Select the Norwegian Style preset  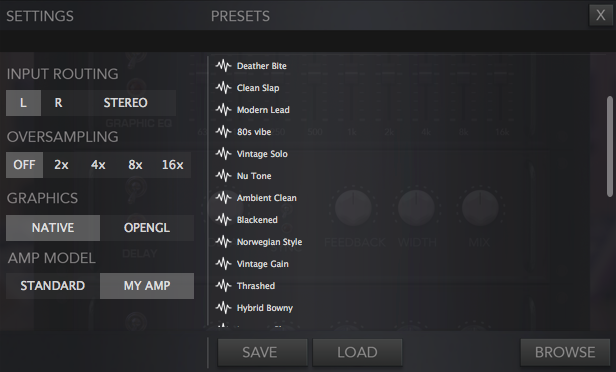point(270,242)
